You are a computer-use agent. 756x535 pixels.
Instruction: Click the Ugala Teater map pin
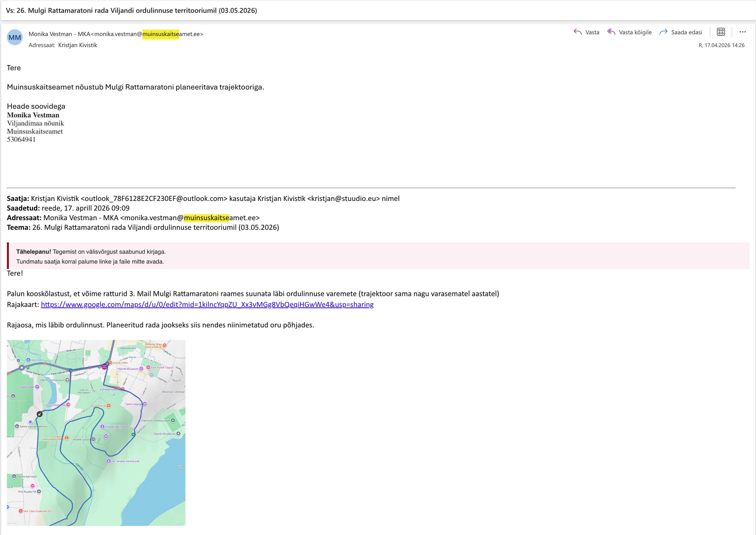[37, 387]
